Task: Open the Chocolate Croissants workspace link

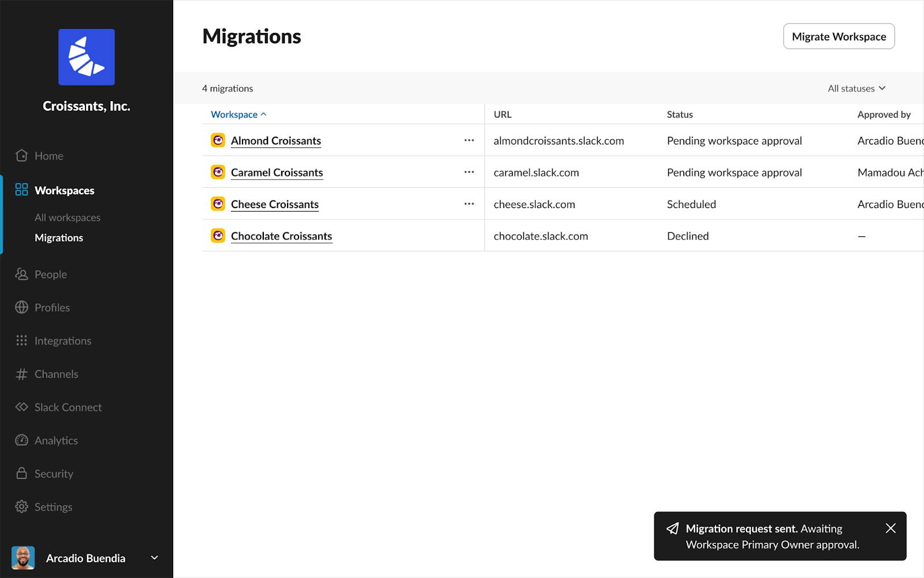Action: 281,236
